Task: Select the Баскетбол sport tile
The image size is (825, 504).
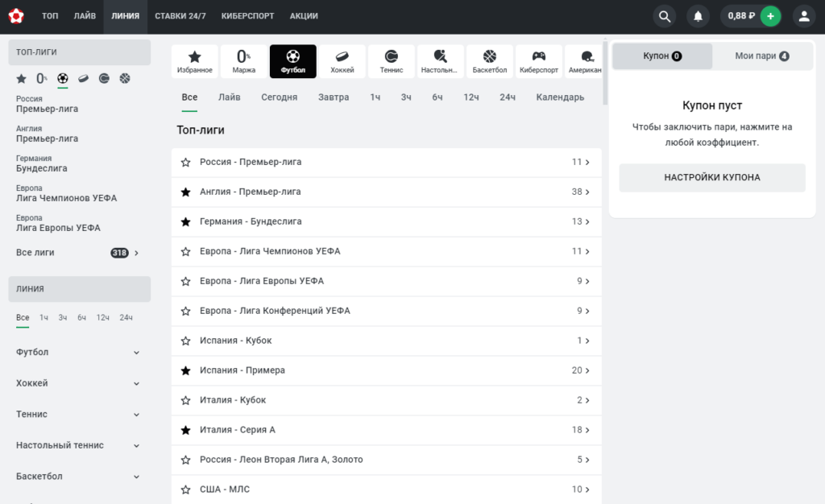Action: (x=489, y=61)
